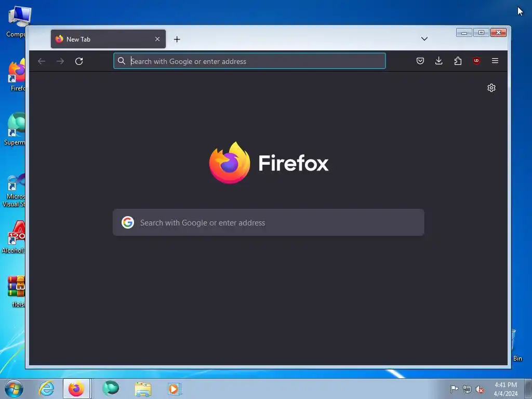Close the New Tab tab

(x=157, y=39)
